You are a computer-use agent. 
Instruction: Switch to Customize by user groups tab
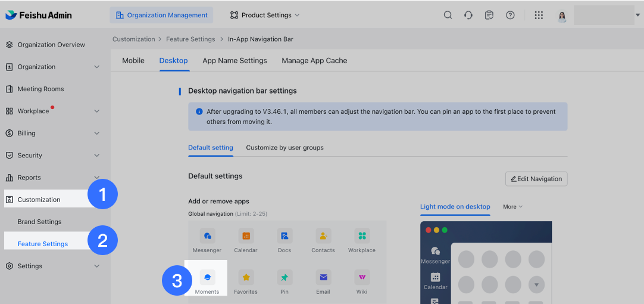click(x=285, y=147)
